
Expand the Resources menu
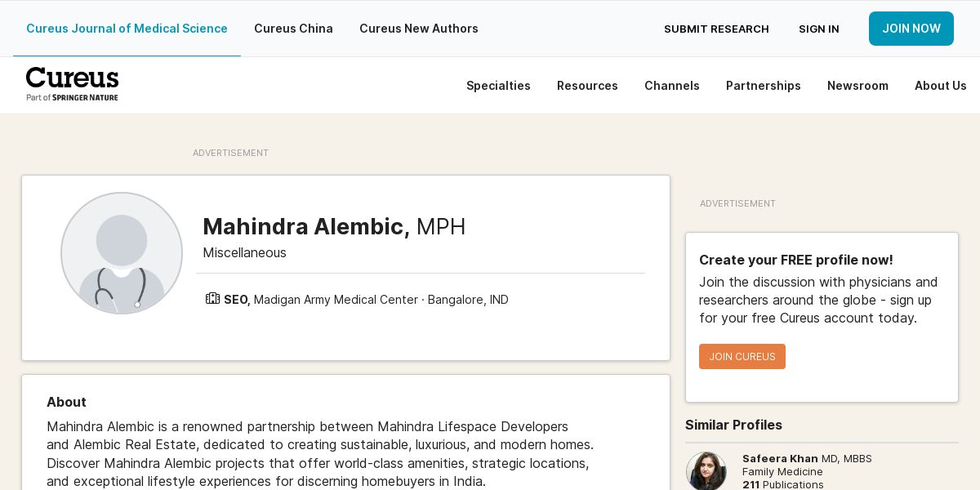click(587, 86)
